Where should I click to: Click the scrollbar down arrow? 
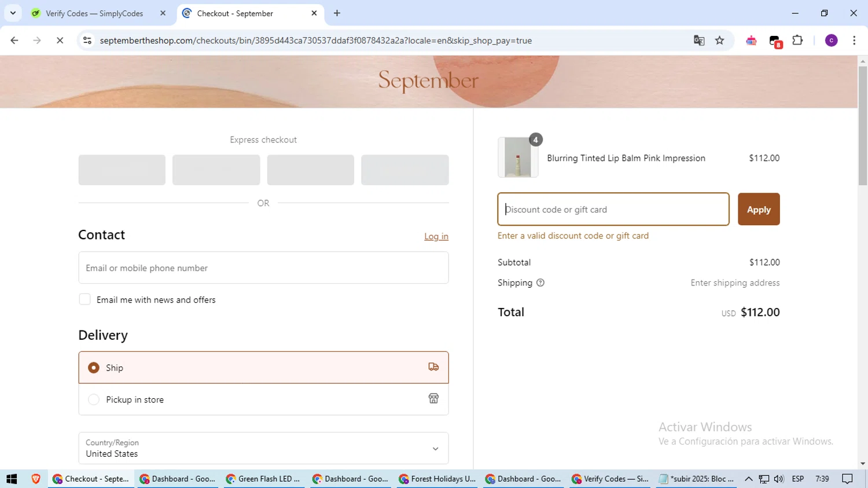(x=863, y=464)
